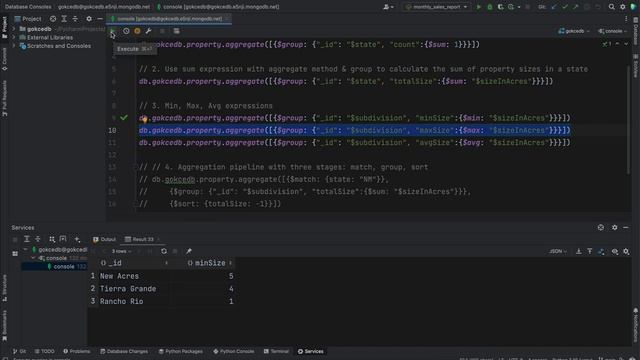Open the TODO tool window tab
640x360 pixels.
point(44,351)
